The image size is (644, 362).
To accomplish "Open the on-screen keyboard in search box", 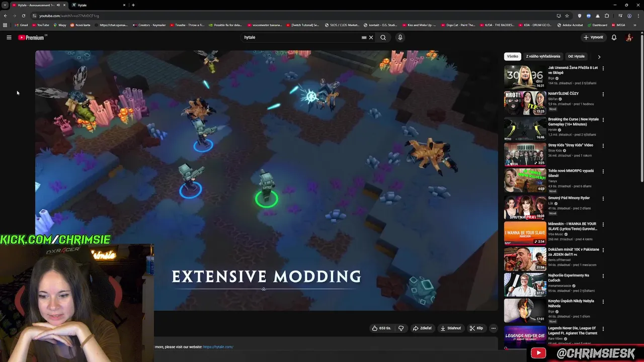I will click(x=364, y=37).
